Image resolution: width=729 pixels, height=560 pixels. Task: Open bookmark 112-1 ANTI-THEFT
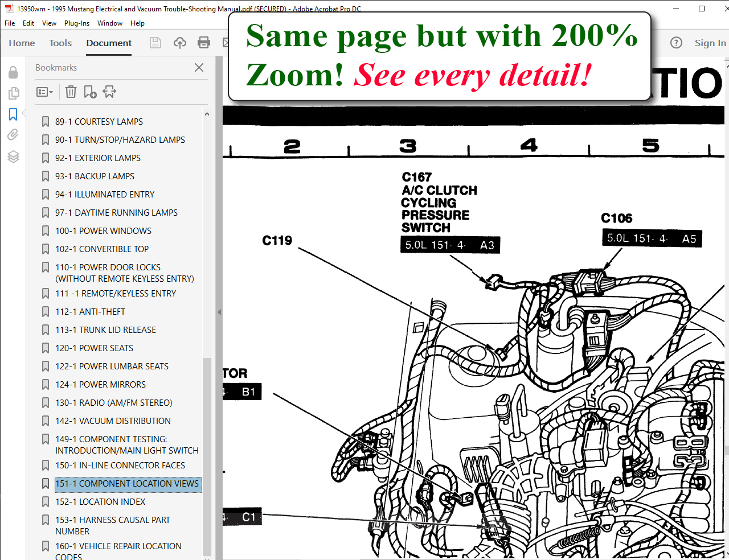tap(91, 312)
